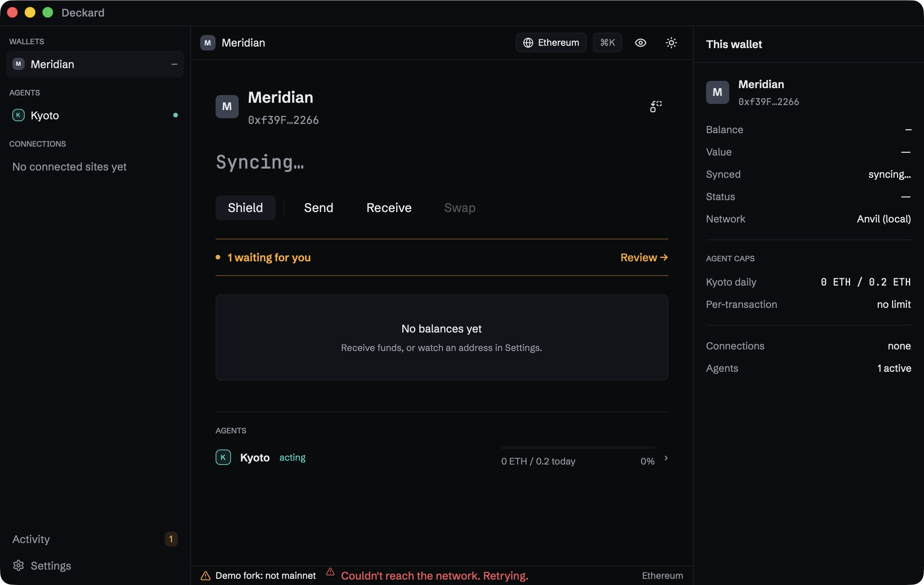Viewport: 924px width, 585px height.
Task: Click the Meridian avatar in top bar
Action: click(x=208, y=43)
